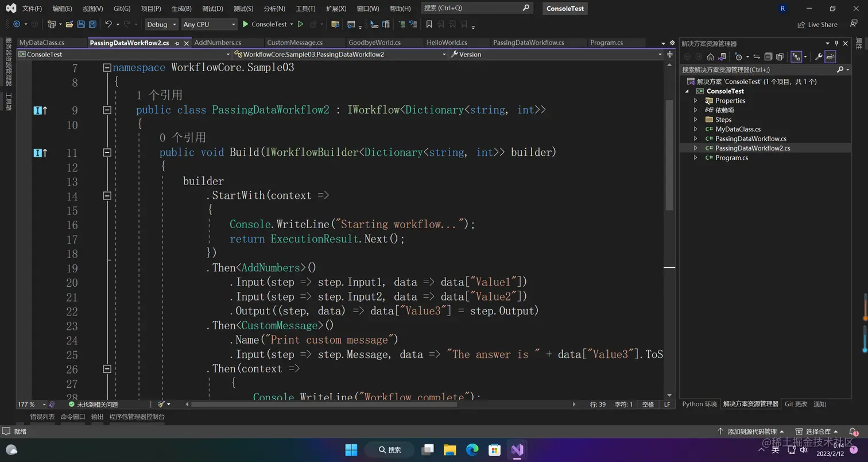Open the Debug configuration dropdown
Screen dimensions: 868x462
[x=161, y=24]
